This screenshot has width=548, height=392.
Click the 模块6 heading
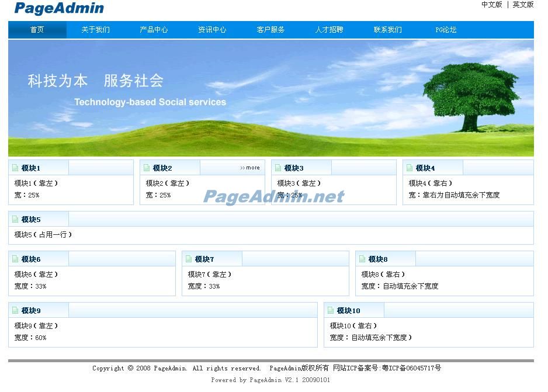(31, 259)
